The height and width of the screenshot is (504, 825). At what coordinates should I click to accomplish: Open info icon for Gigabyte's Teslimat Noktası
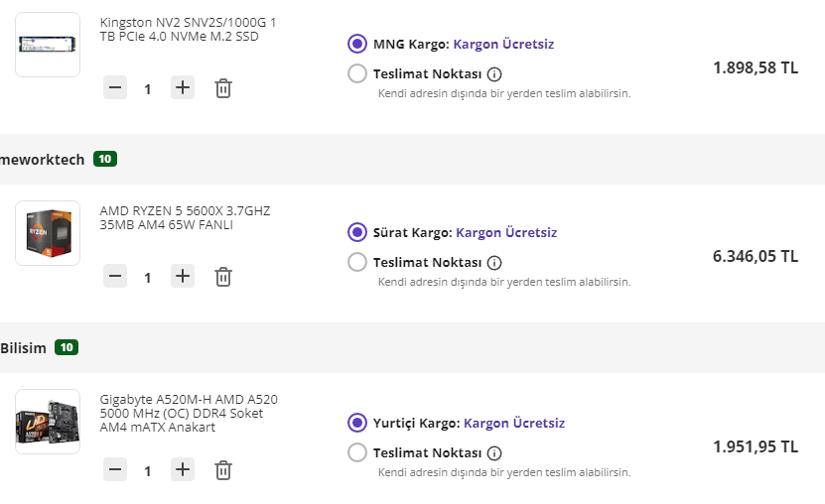point(494,452)
